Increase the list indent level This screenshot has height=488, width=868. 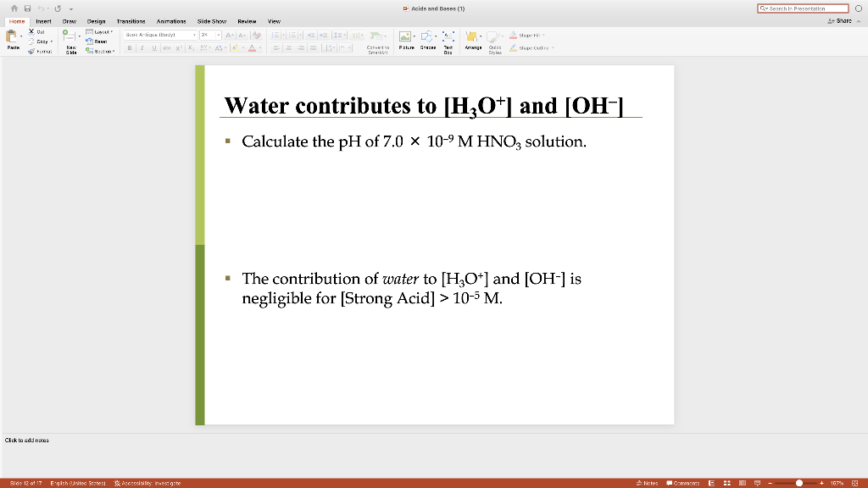pos(323,35)
